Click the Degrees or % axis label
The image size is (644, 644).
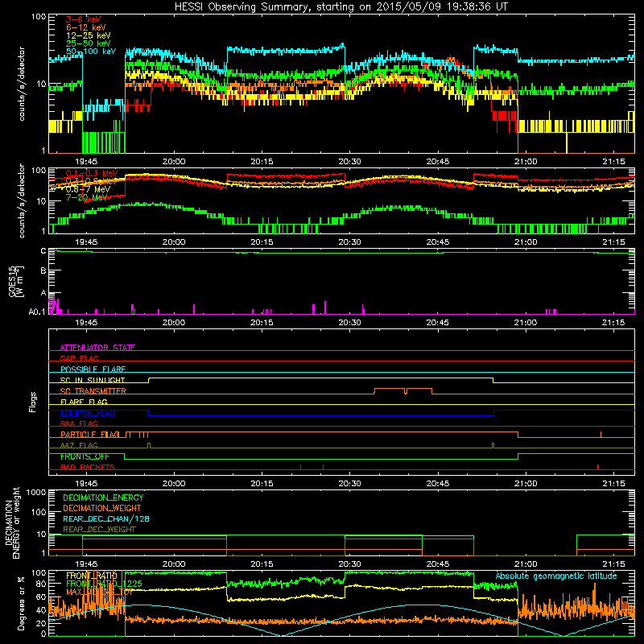pos(21,604)
